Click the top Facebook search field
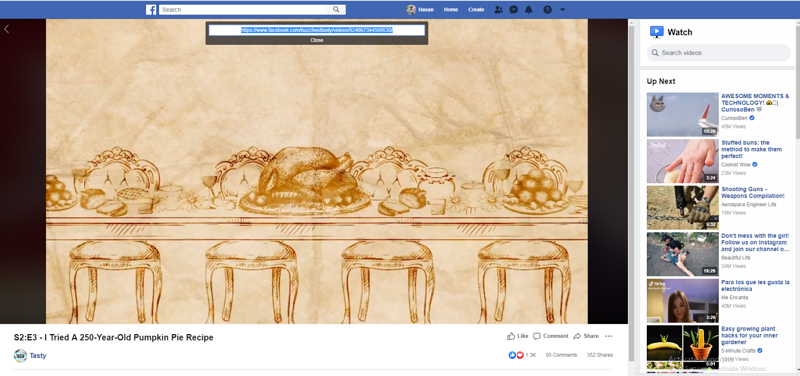The image size is (800, 376). pos(243,10)
